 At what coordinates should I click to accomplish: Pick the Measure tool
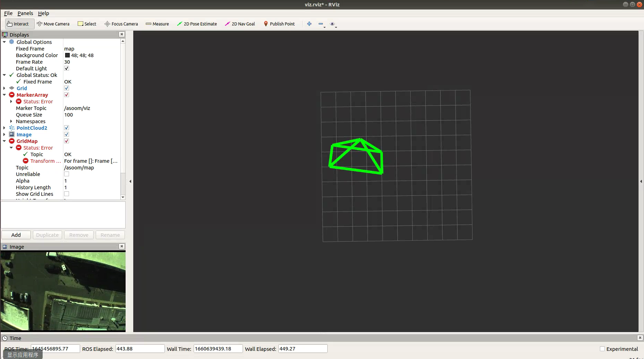tap(157, 24)
